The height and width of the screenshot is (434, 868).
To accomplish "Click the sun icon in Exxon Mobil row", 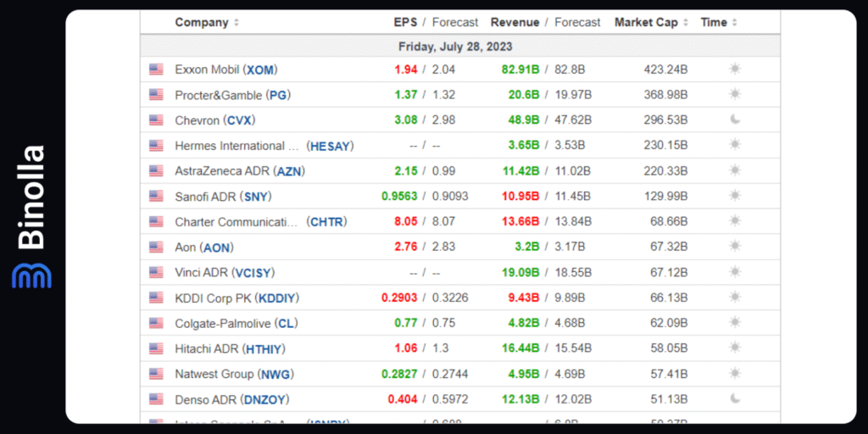I will click(x=735, y=70).
